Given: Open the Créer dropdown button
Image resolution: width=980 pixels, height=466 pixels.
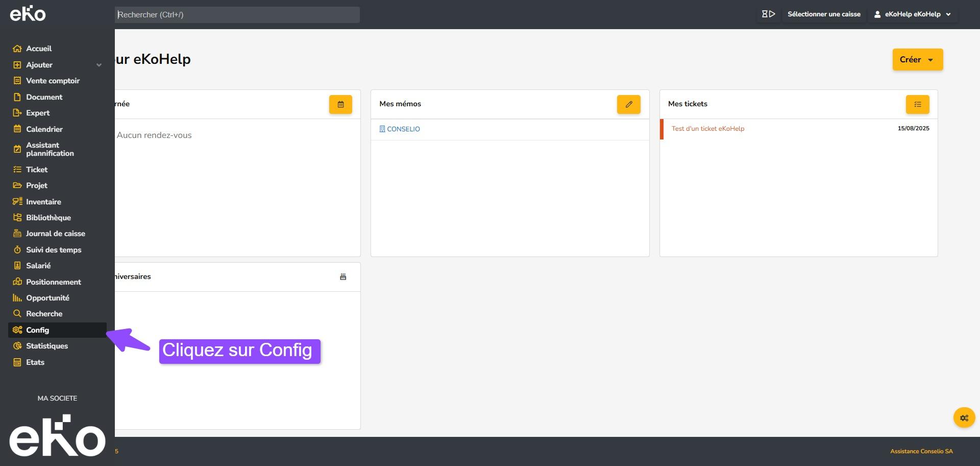Looking at the screenshot, I should pos(917,60).
